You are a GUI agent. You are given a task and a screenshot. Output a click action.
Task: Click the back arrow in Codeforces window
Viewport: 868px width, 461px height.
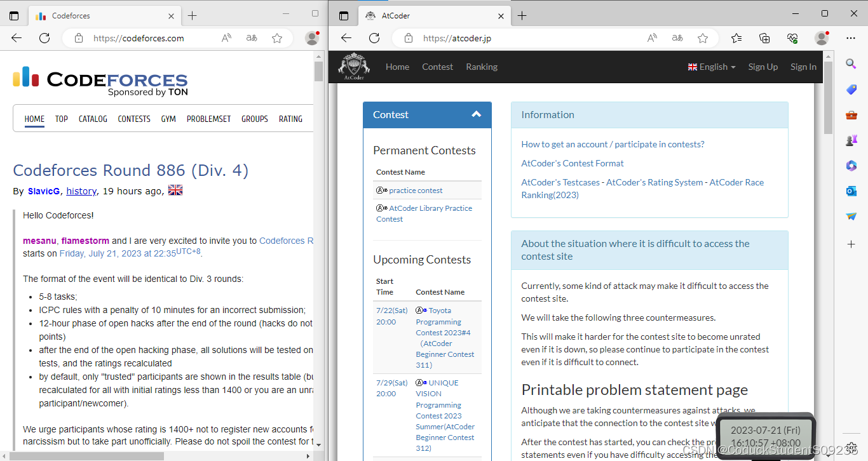coord(17,38)
